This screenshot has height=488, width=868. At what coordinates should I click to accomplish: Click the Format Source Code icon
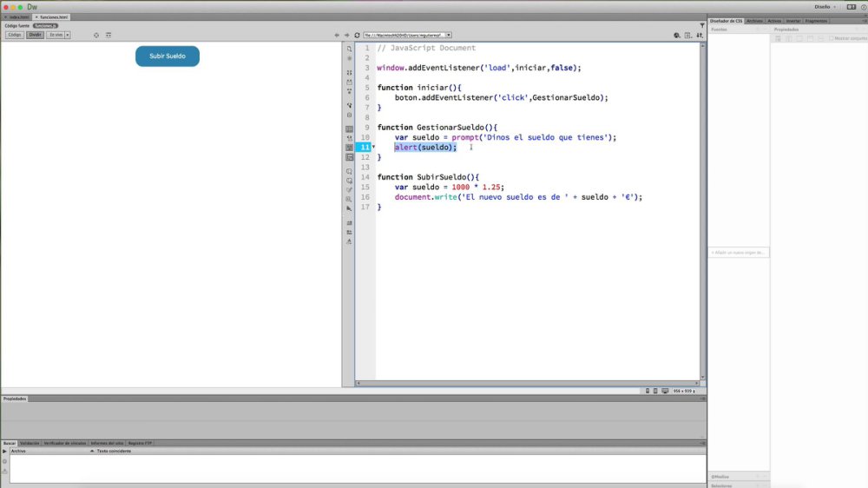tap(349, 241)
